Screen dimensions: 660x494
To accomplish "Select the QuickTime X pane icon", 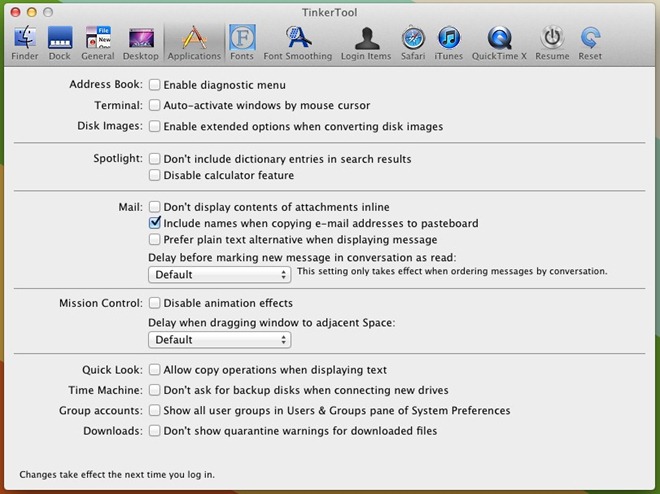I will coord(499,38).
